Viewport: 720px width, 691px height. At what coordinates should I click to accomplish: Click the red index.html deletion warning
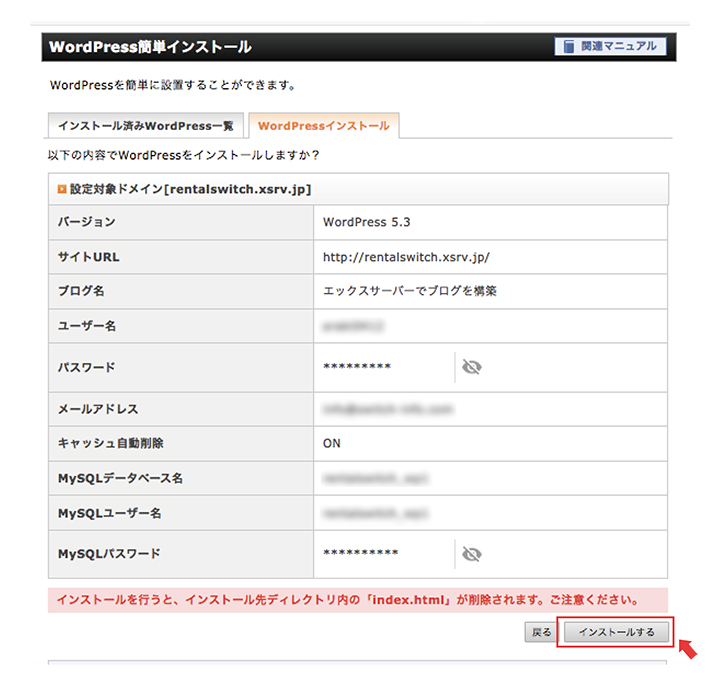pos(358,600)
